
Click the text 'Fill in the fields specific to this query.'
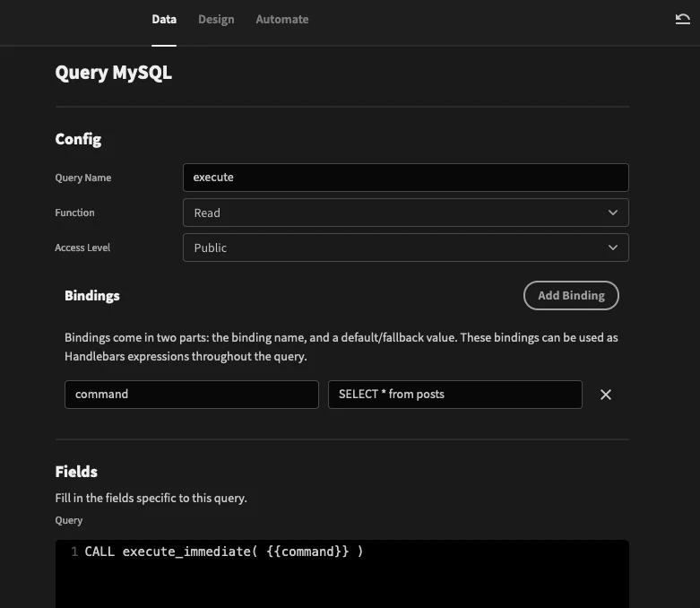coord(151,498)
